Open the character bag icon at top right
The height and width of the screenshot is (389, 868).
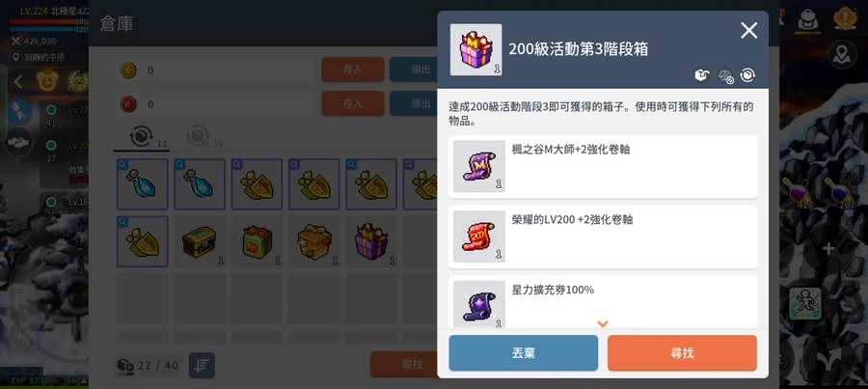809,20
